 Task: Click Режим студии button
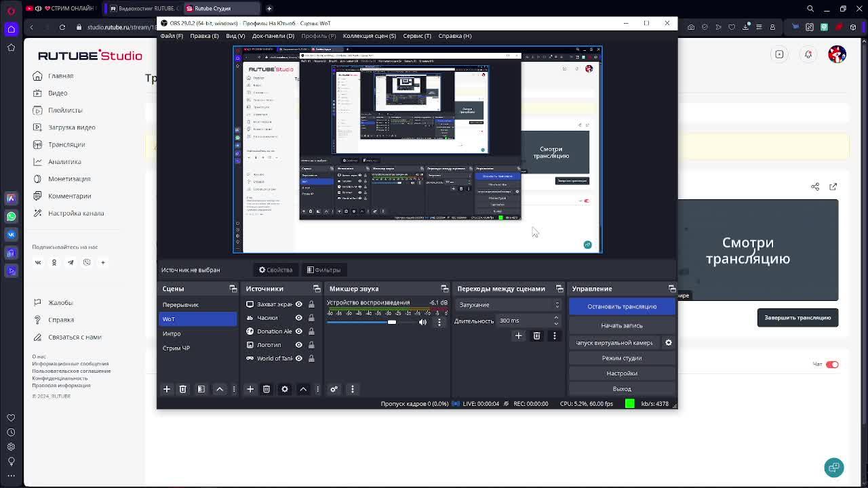(x=622, y=359)
